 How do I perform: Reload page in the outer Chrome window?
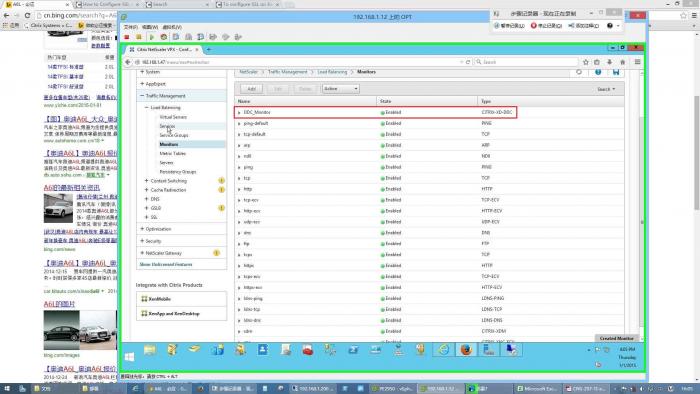[x=27, y=15]
